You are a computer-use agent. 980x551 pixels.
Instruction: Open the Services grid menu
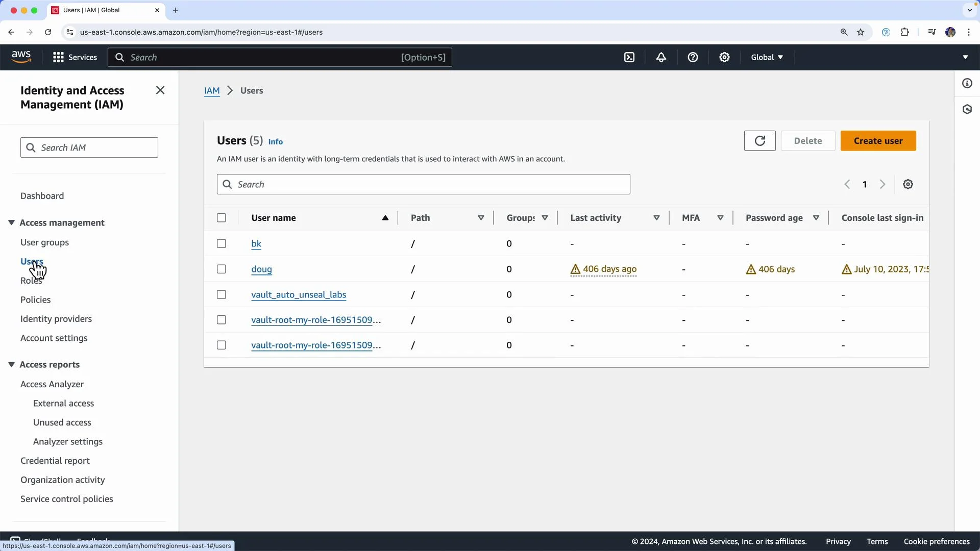click(x=75, y=57)
